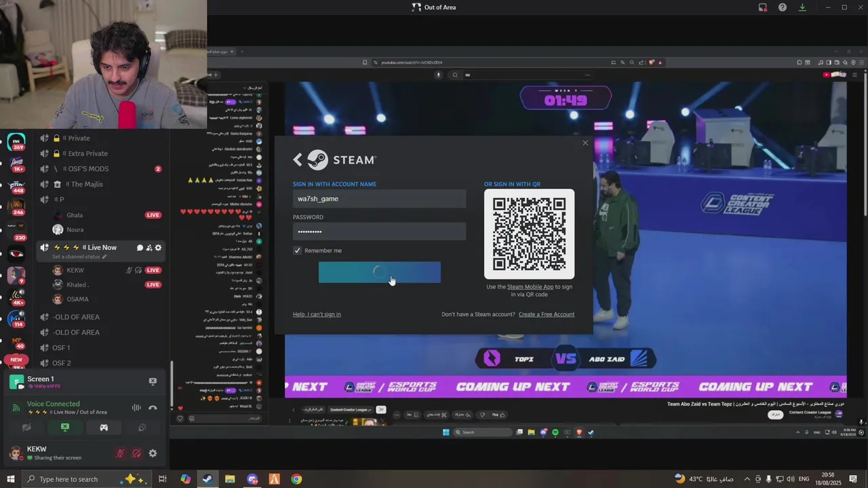Image resolution: width=868 pixels, height=488 pixels.
Task: Go back using the Steam dialog back arrow
Action: (297, 160)
